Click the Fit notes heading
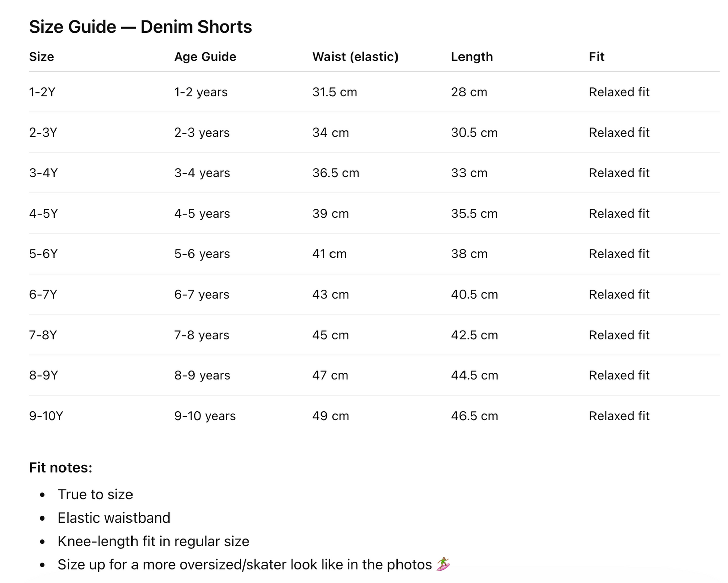The height and width of the screenshot is (583, 728). [60, 468]
